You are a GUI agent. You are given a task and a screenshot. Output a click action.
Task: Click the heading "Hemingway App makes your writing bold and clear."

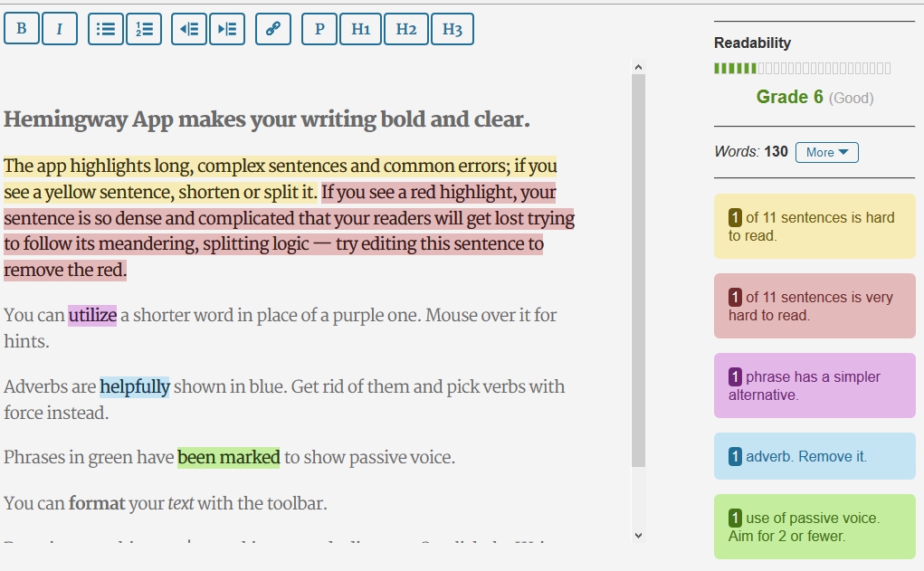tap(266, 119)
